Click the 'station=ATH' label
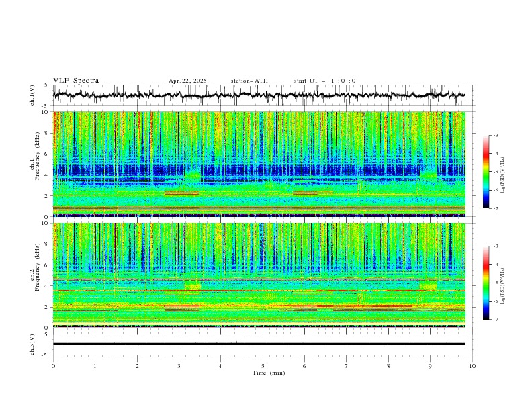Viewport: 532px width, 411px height. pos(249,81)
